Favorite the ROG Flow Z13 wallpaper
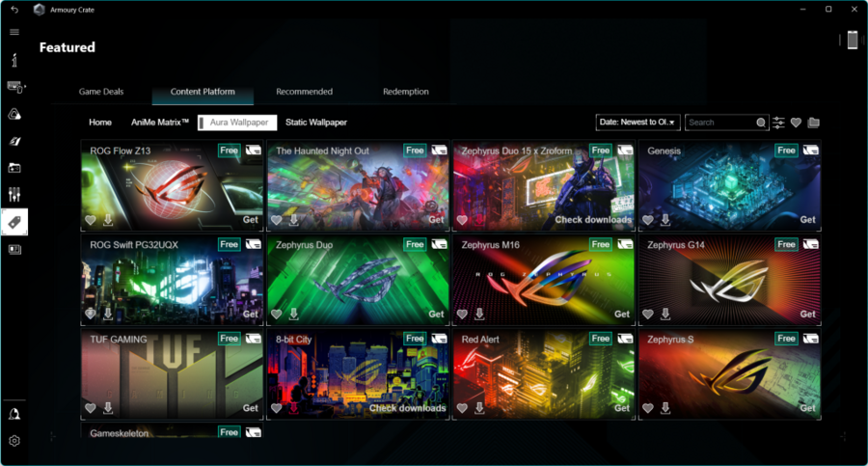Image resolution: width=868 pixels, height=466 pixels. [x=91, y=220]
